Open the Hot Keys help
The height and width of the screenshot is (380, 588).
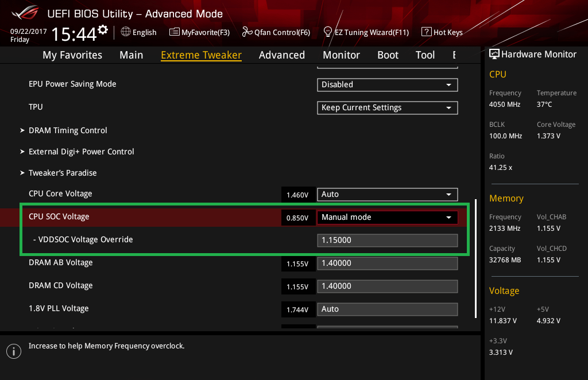[442, 32]
